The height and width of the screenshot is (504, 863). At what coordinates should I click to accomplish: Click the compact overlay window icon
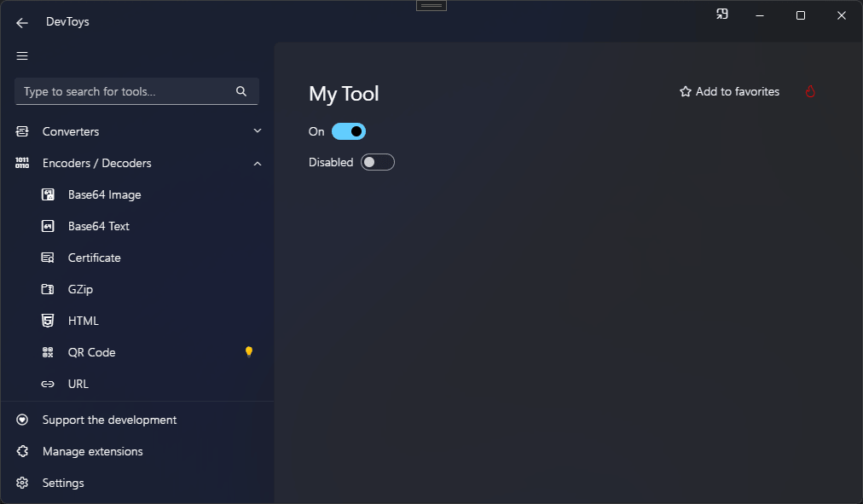(722, 14)
